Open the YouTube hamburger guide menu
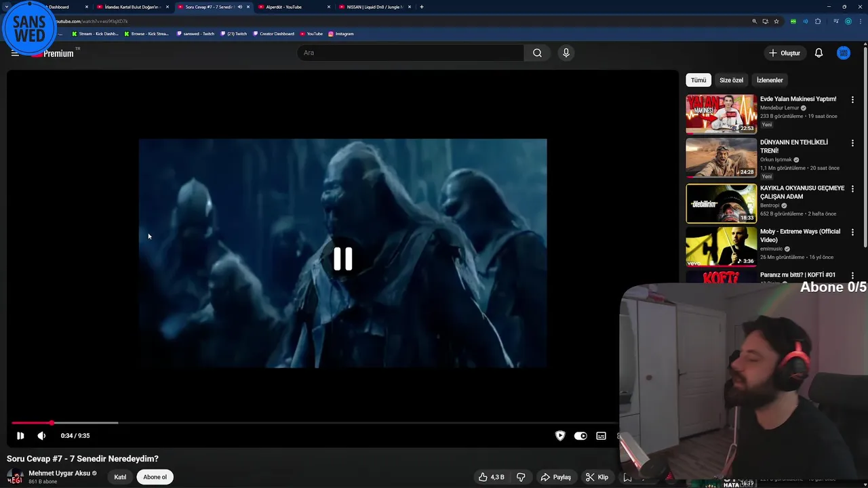This screenshot has height=488, width=868. 15,53
